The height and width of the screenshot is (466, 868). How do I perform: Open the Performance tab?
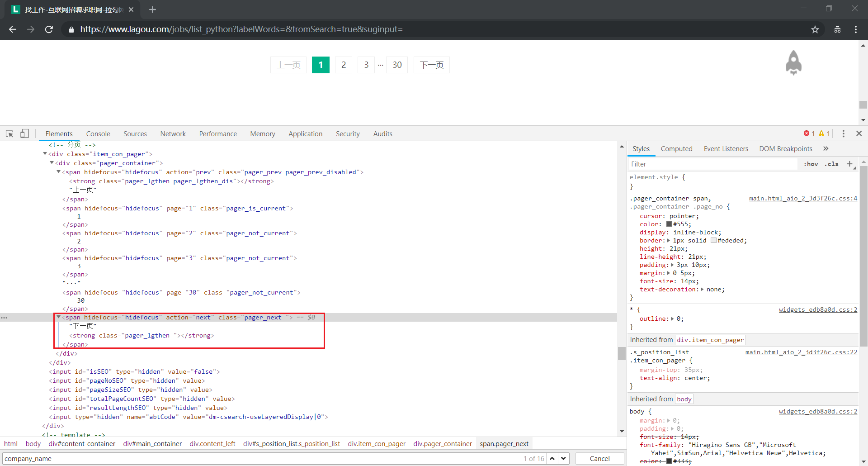(x=218, y=133)
